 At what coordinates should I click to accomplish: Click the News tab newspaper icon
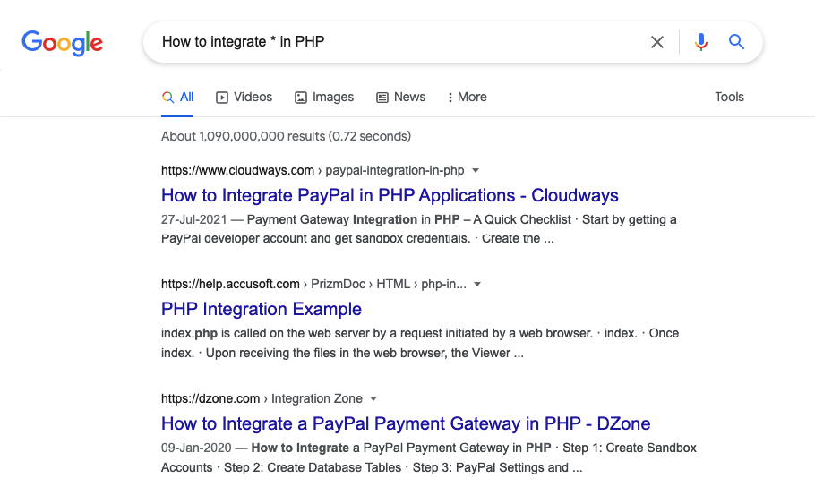tap(382, 98)
